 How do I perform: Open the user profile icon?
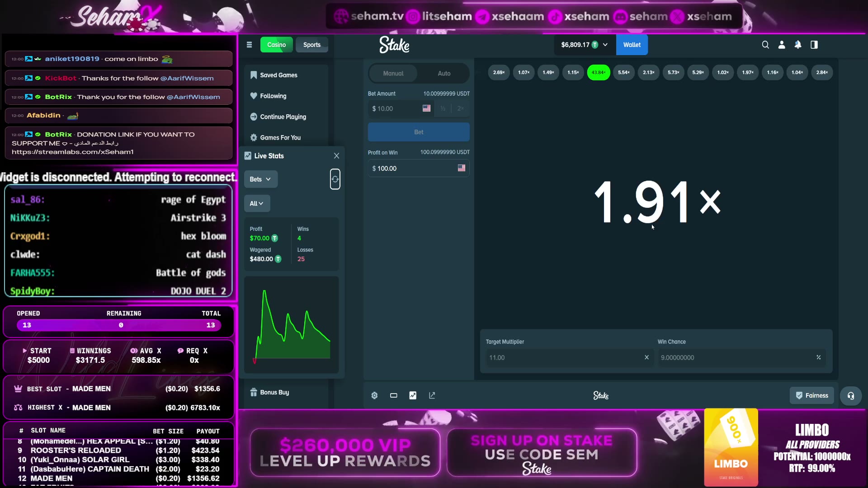[x=782, y=45]
